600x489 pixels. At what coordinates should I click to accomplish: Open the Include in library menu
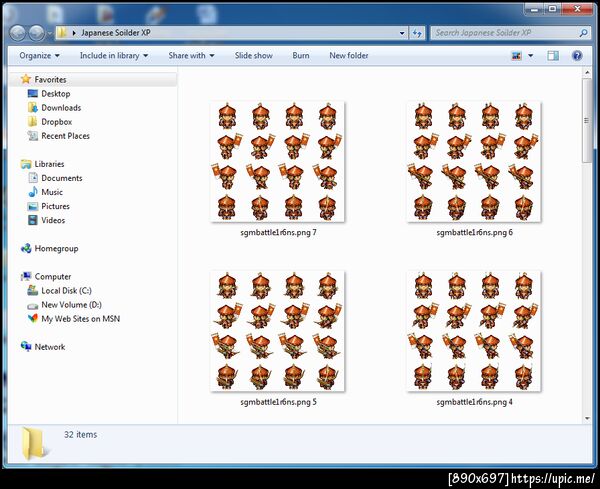point(114,55)
